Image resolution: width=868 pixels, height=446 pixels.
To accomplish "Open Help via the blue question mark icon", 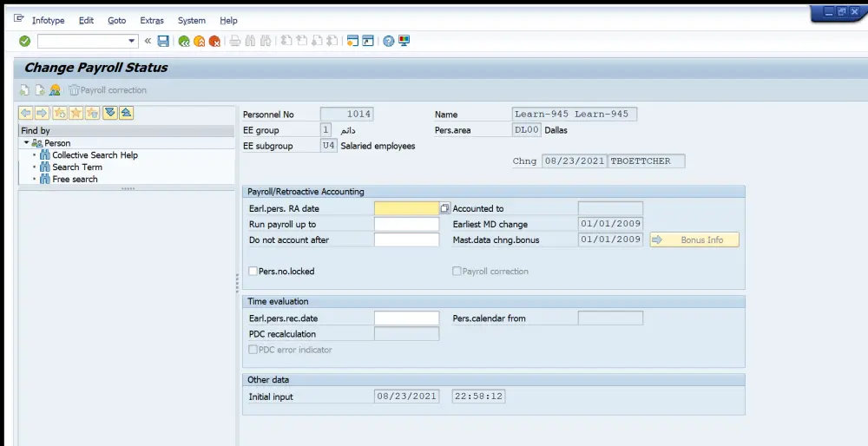I will [x=389, y=41].
